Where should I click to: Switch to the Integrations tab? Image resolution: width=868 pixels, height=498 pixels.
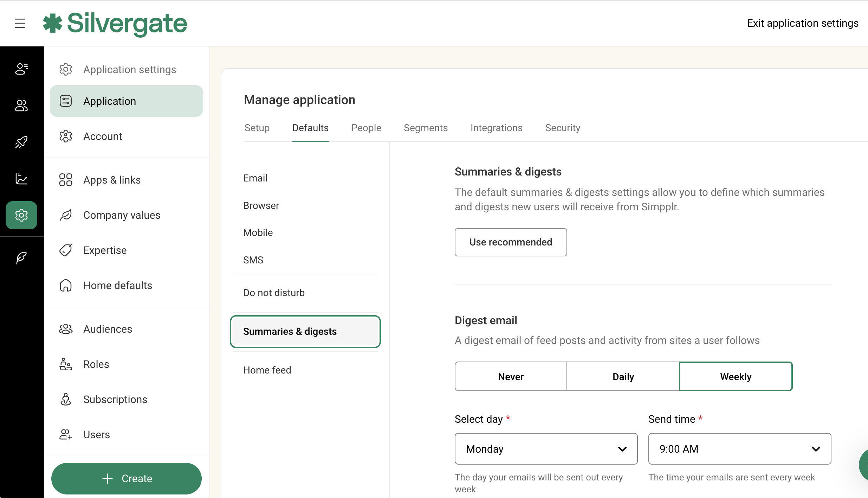click(x=496, y=128)
